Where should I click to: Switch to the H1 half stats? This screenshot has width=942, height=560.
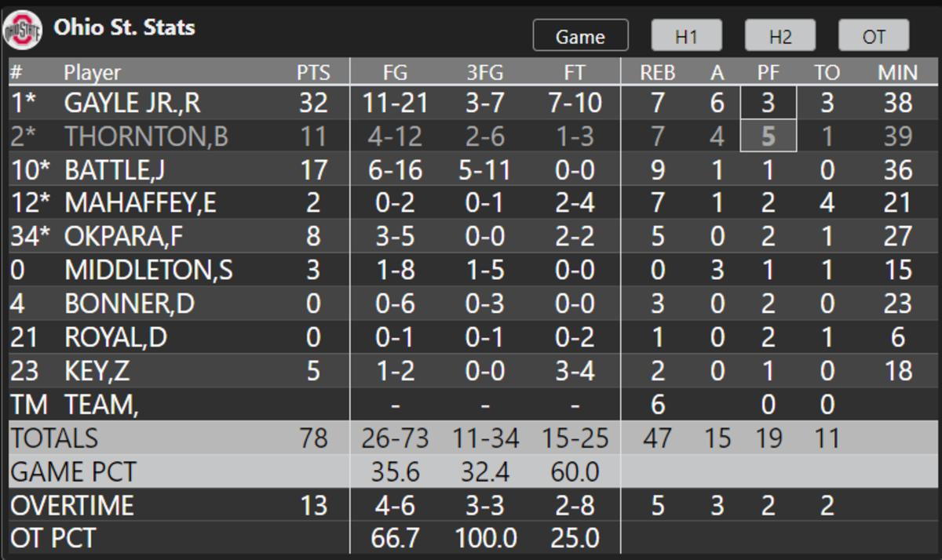(x=686, y=35)
